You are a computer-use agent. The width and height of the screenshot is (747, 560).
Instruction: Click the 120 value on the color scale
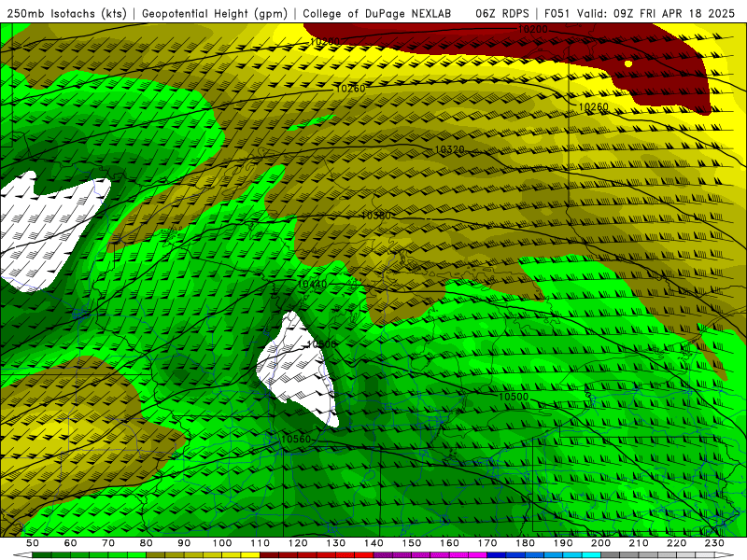[298, 543]
